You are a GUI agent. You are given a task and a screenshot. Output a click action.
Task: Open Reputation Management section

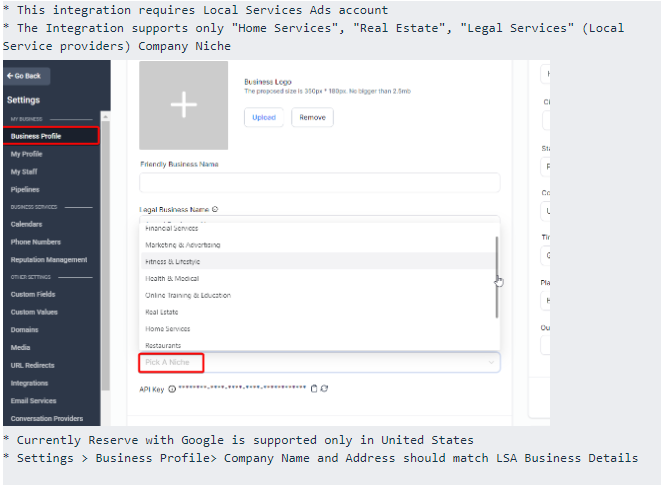[49, 260]
